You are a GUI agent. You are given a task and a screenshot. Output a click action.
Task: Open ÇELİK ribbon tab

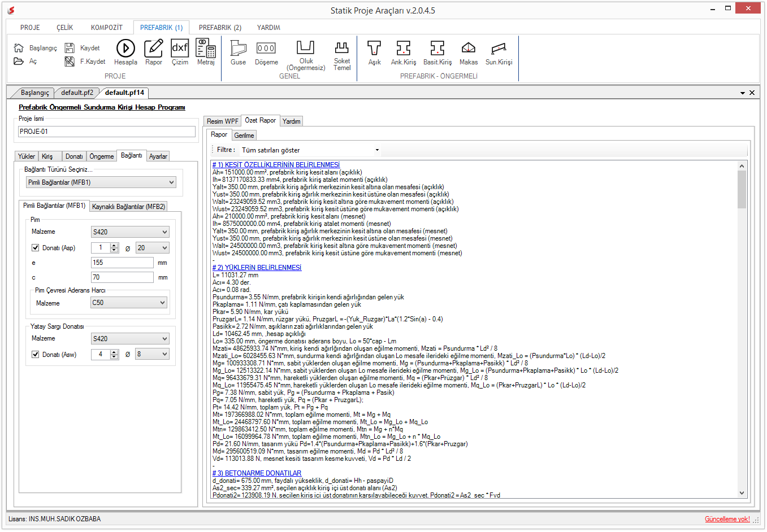point(65,28)
